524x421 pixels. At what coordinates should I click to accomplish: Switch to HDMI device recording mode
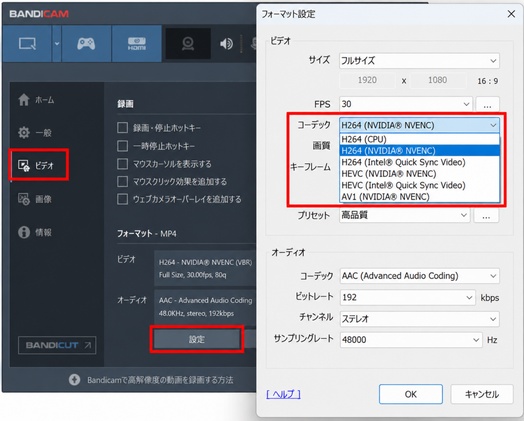[x=137, y=43]
